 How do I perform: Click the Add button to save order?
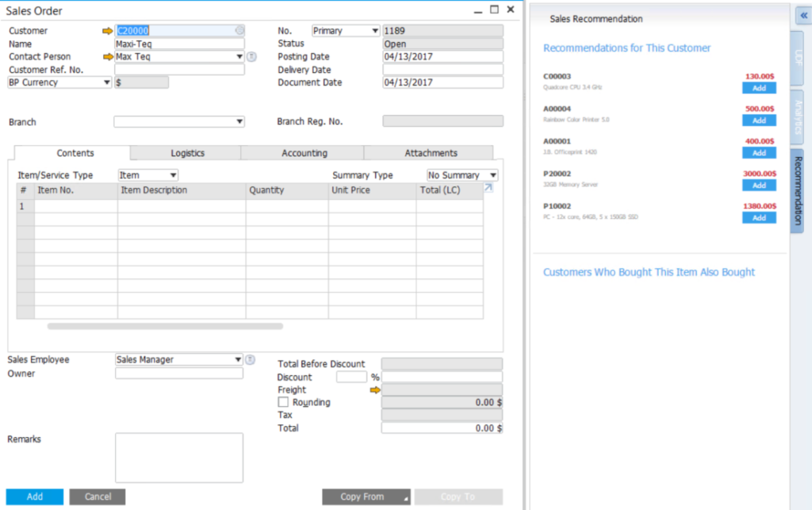tap(34, 497)
